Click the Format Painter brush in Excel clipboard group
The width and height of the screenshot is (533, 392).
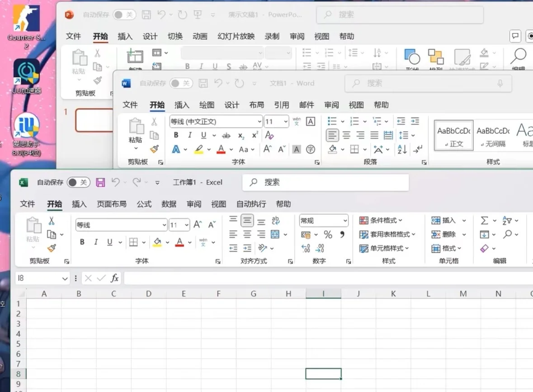[51, 248]
